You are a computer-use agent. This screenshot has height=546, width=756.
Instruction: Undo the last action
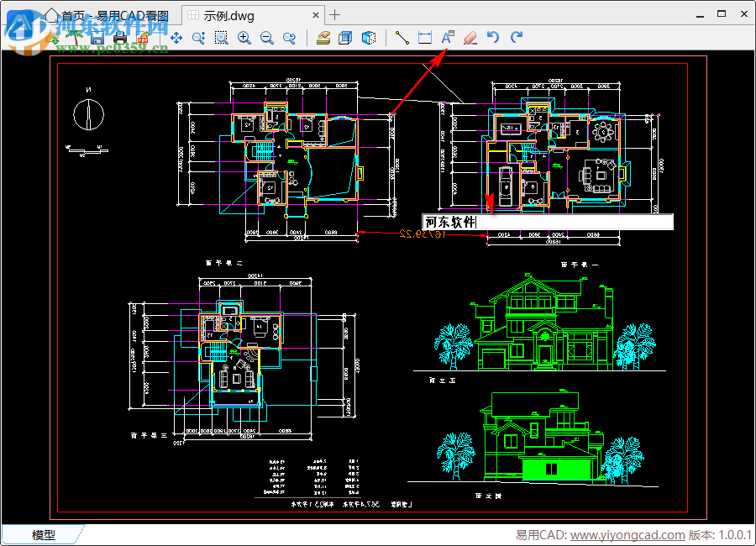(x=493, y=38)
